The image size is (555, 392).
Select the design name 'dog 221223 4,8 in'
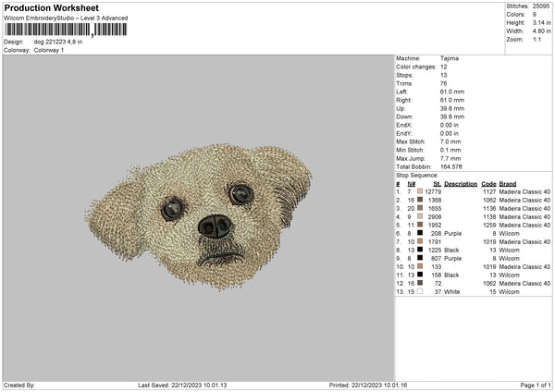pos(63,42)
